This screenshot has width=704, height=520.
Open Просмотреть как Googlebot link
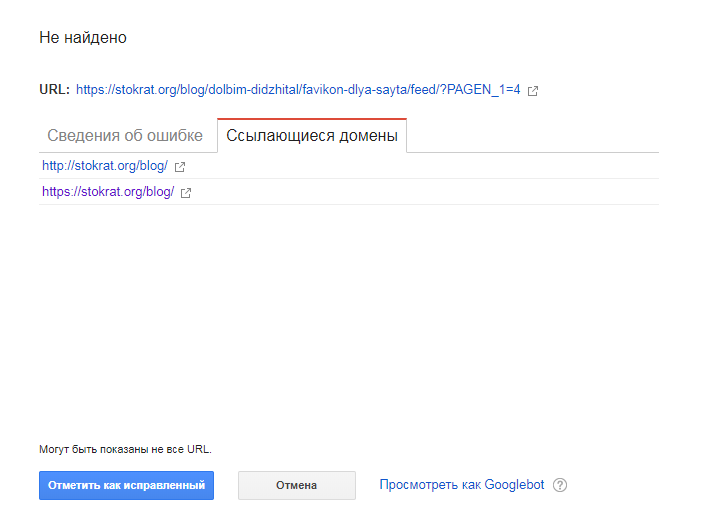coord(462,485)
